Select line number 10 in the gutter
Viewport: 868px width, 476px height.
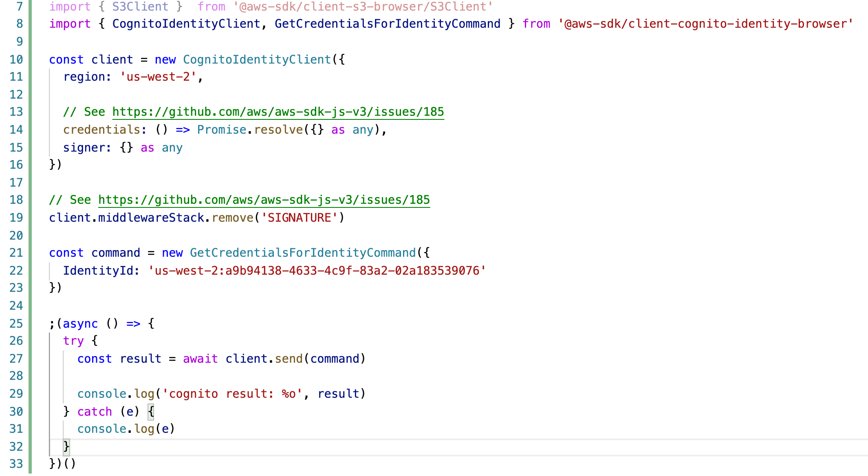(16, 59)
